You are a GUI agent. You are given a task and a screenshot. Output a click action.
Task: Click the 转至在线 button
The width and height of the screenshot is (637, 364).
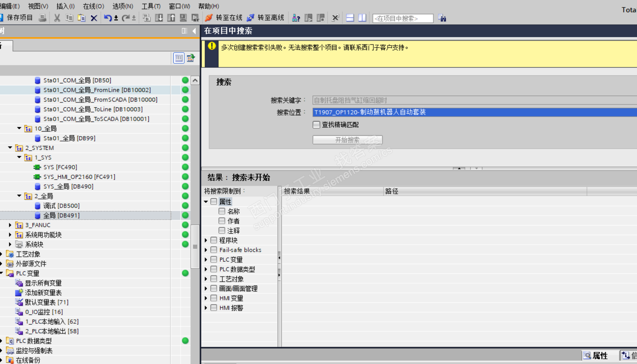pos(224,18)
